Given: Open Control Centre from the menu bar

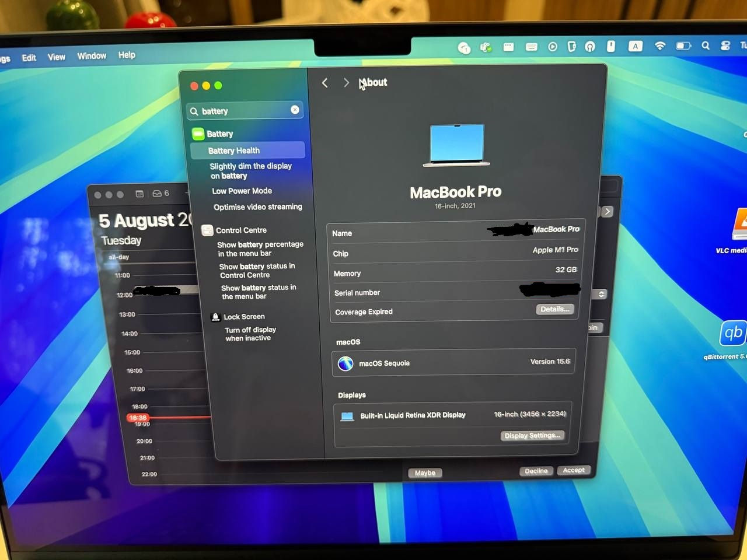Looking at the screenshot, I should coord(725,45).
